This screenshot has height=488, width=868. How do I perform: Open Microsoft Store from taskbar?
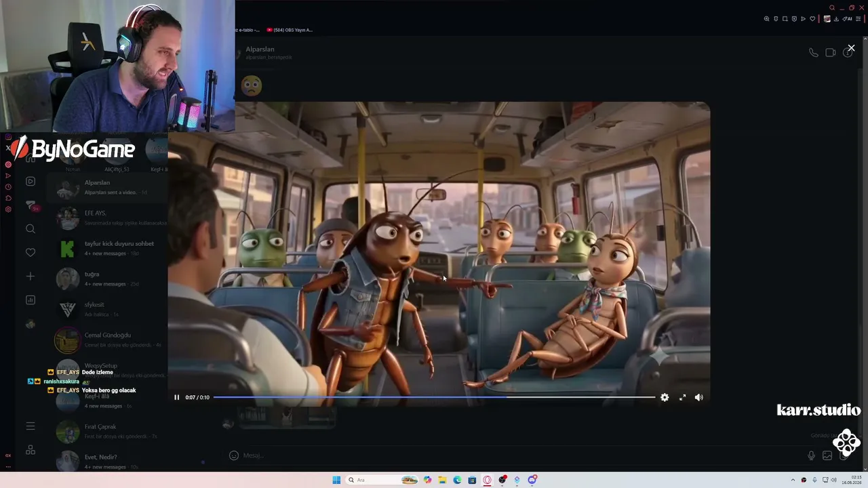(472, 480)
